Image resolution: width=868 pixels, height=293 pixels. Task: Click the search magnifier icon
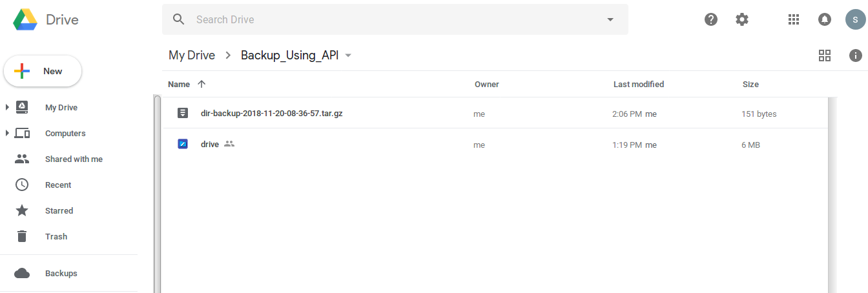coord(179,19)
